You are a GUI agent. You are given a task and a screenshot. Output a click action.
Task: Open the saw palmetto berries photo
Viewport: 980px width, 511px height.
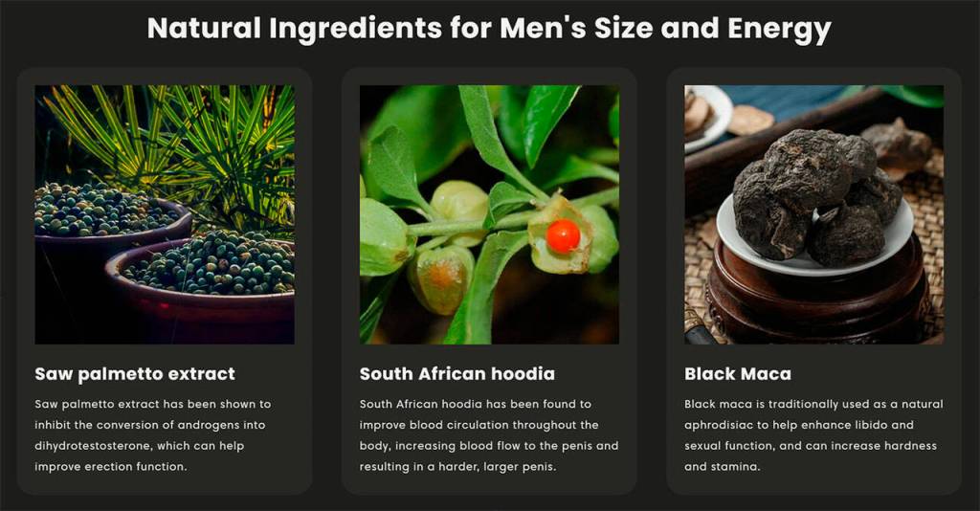click(165, 214)
